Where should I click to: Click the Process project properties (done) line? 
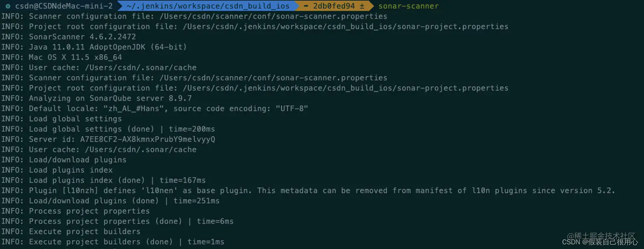pyautogui.click(x=118, y=221)
